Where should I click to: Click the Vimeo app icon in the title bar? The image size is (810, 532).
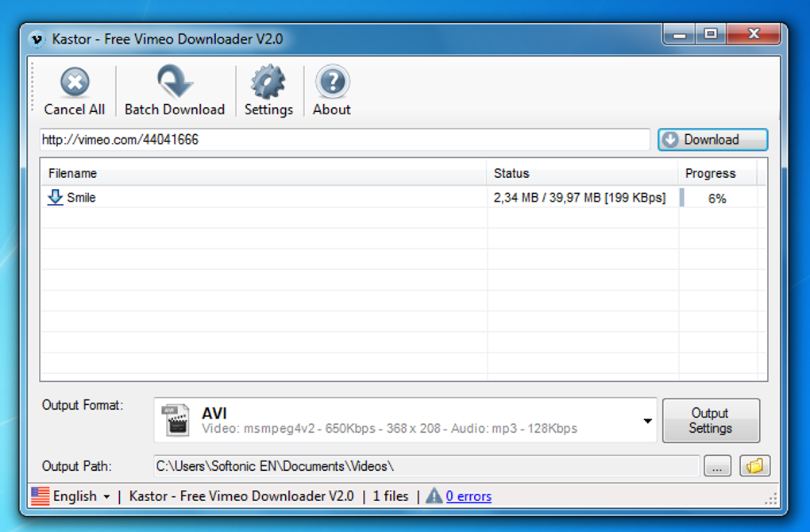pyautogui.click(x=37, y=39)
